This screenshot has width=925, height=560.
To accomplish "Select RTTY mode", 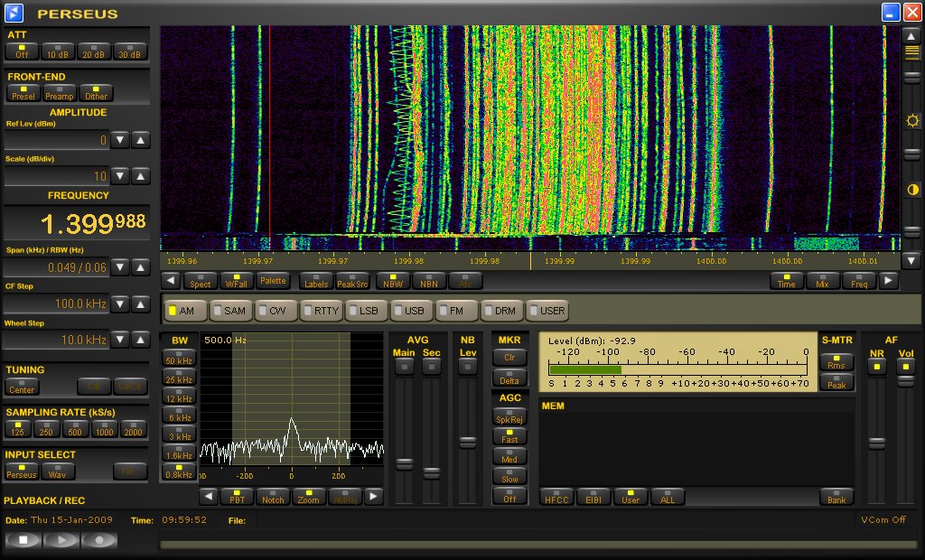I will point(322,311).
